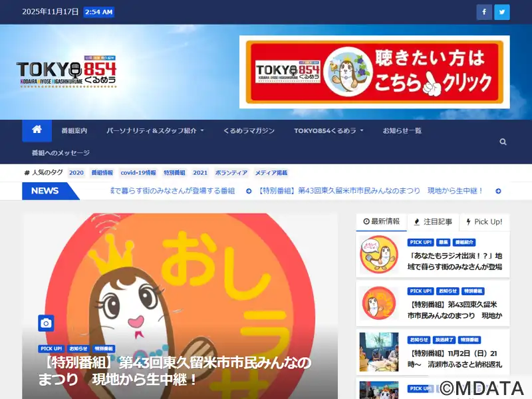The height and width of the screenshot is (399, 532).
Task: Open sidebar article 11月2日（日）21時～ 清瀬市ふるさと納税返礼
Action: [x=455, y=358]
